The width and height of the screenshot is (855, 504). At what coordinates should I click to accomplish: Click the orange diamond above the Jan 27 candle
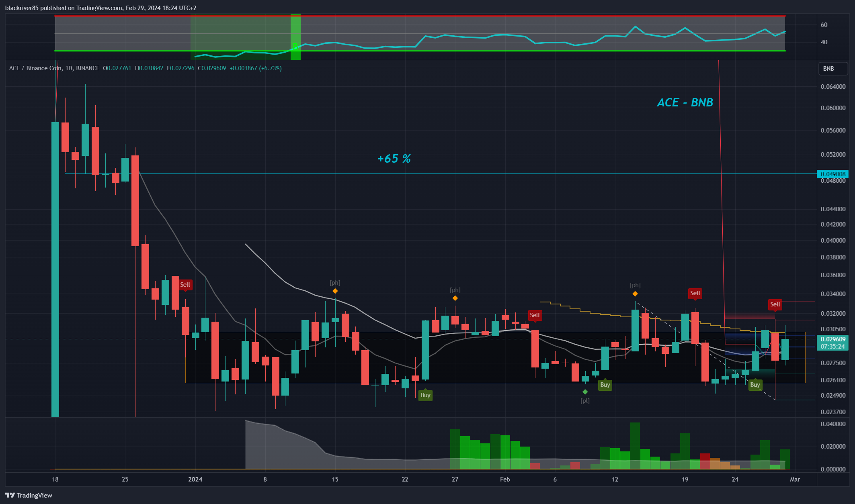point(455,298)
